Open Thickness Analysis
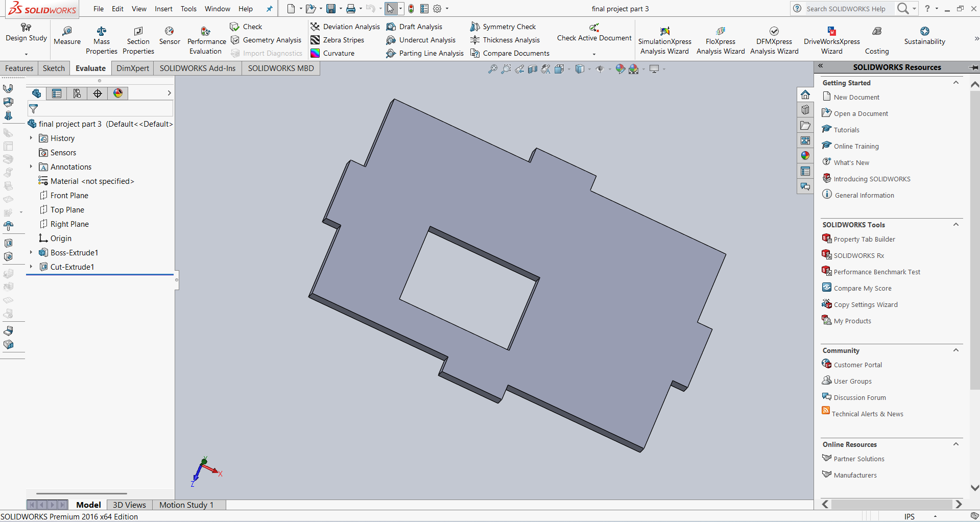This screenshot has height=522, width=980. (505, 40)
